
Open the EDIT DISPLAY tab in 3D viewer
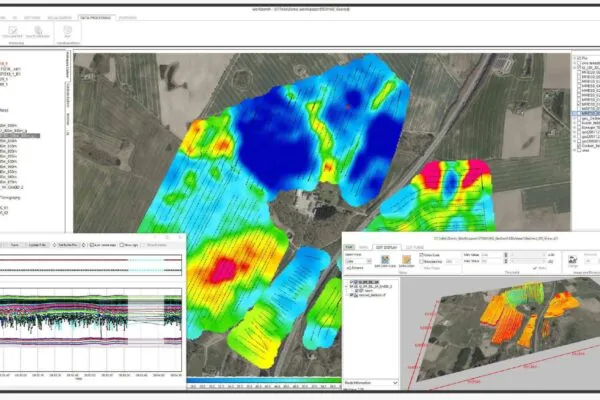coord(386,247)
